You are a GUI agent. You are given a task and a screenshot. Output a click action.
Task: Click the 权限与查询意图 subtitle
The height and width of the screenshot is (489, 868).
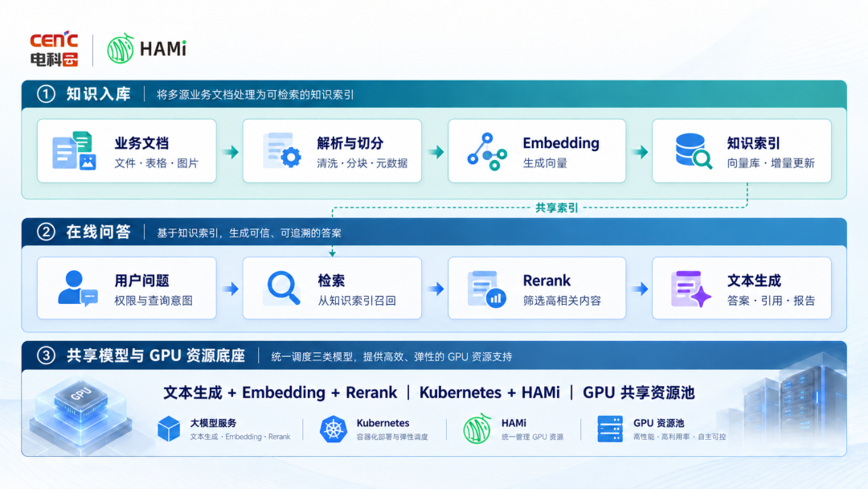154,301
